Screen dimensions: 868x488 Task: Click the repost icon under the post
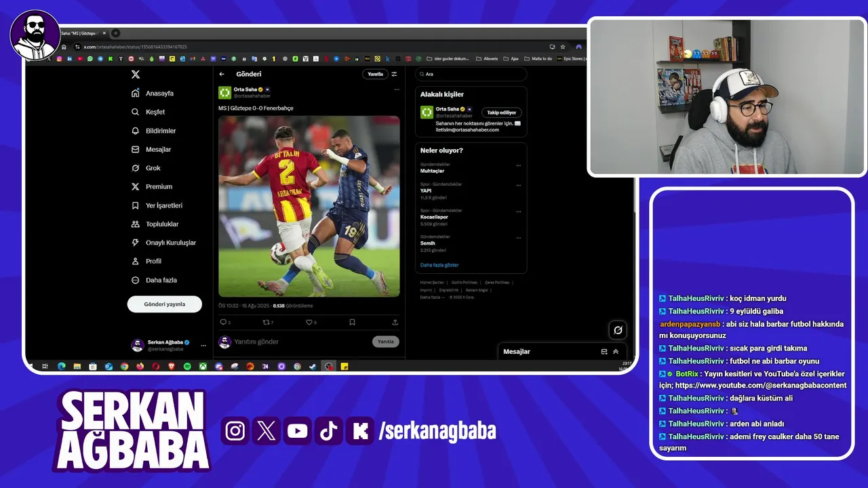point(266,323)
